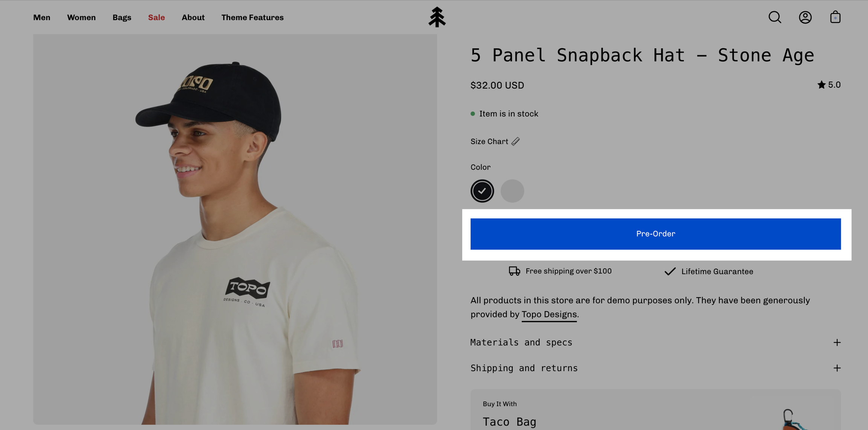
Task: Click the free shipping truck icon
Action: [x=514, y=271]
